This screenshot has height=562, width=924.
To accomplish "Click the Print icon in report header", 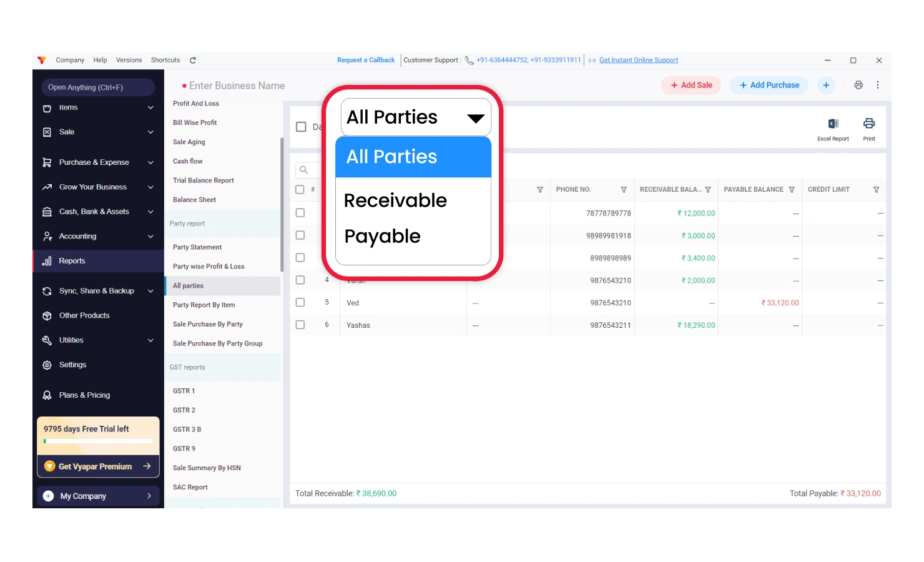I will point(868,124).
